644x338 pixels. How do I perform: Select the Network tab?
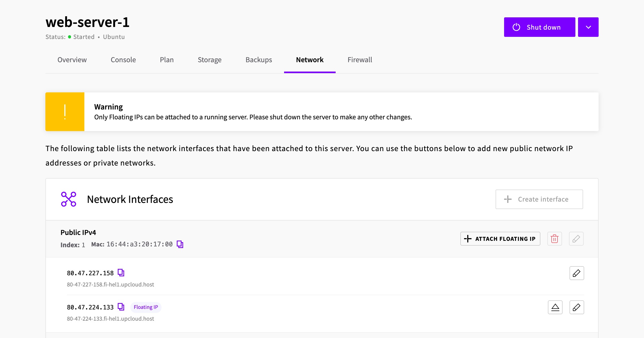[x=310, y=60]
